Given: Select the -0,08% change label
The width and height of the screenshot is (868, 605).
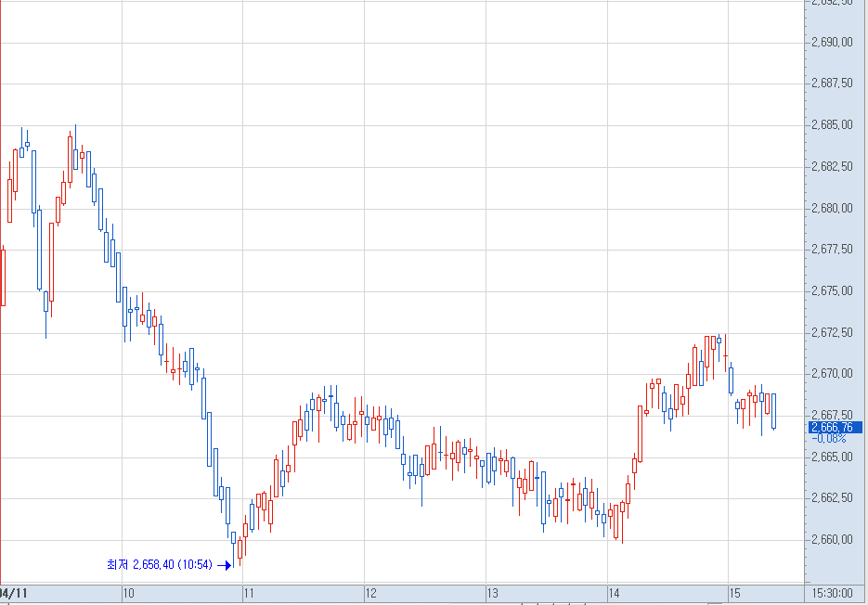Looking at the screenshot, I should coord(829,438).
